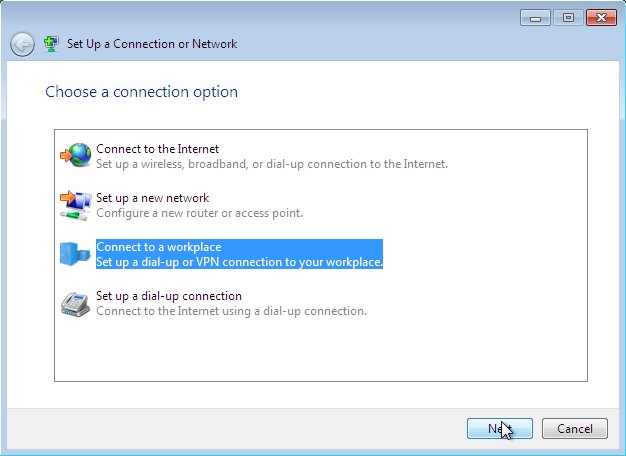Click the dial-up or VPN workplace description
Image resolution: width=626 pixels, height=456 pixels.
[x=239, y=262]
